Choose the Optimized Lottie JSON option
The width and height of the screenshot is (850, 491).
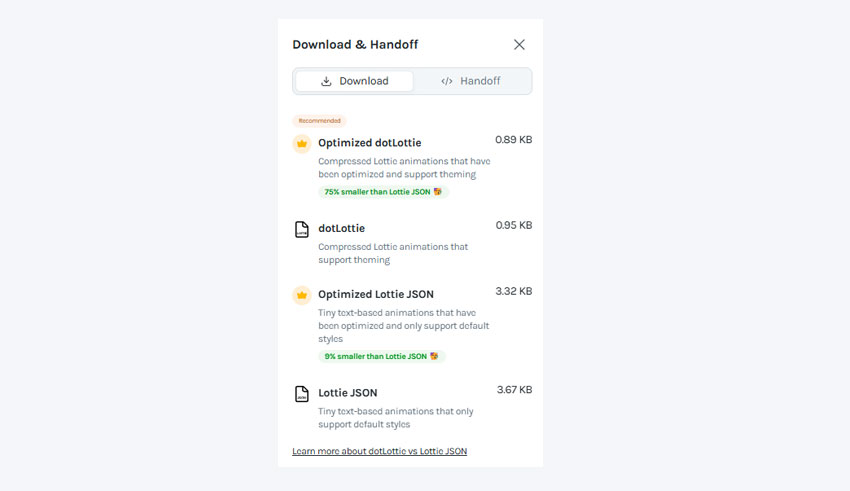(x=412, y=324)
